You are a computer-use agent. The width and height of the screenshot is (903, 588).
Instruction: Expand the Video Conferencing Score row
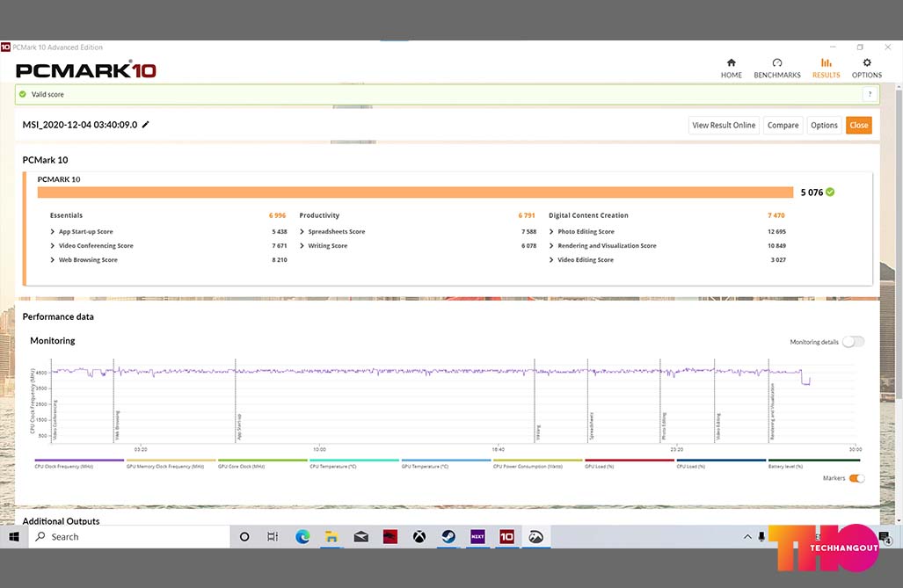pyautogui.click(x=53, y=246)
